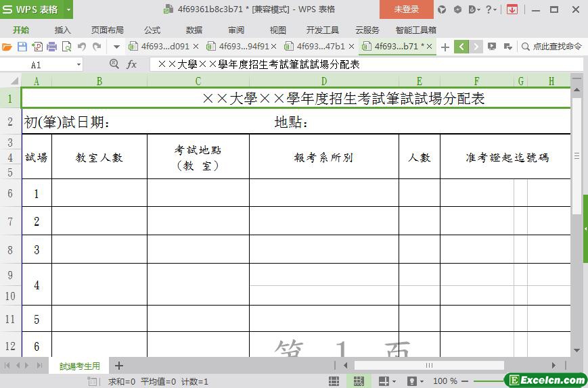Click the find command search box
The height and width of the screenshot is (388, 588).
point(552,47)
